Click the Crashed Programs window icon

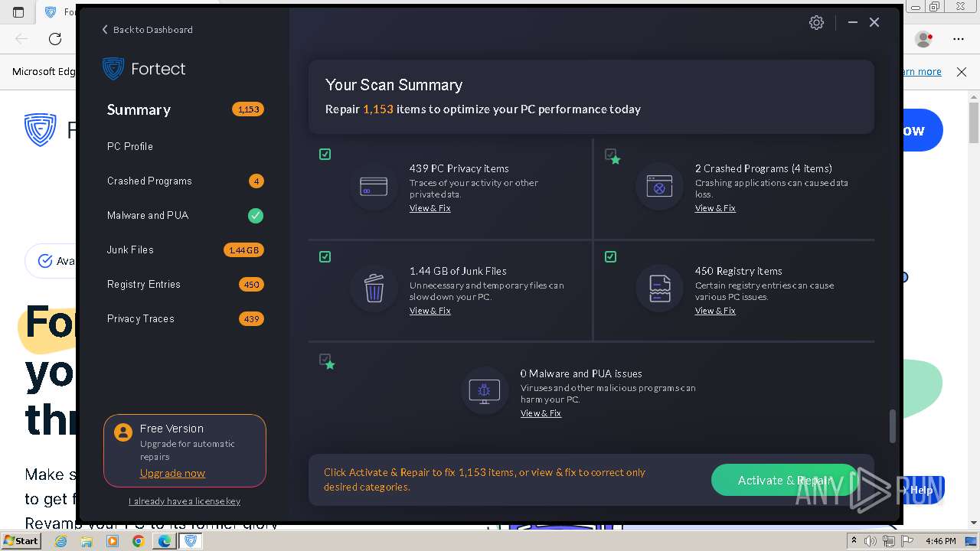(x=659, y=186)
